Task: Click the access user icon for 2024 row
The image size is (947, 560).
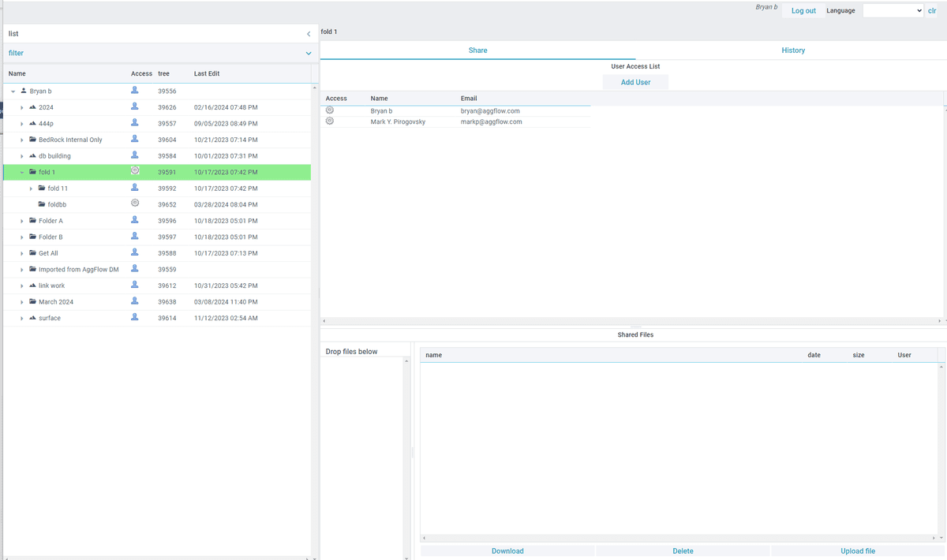Action: (135, 106)
